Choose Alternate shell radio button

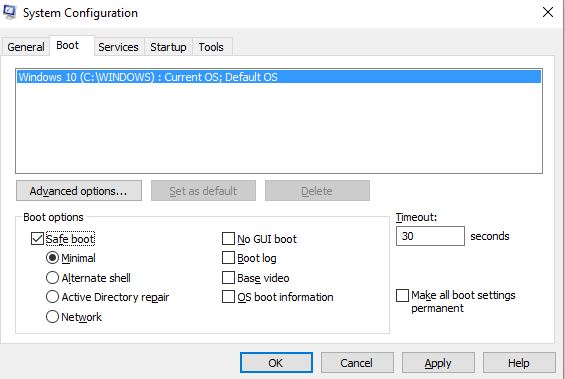pyautogui.click(x=52, y=278)
